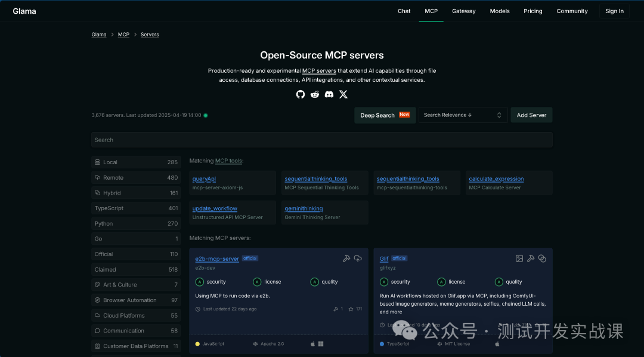Click the Deep Search button
The image size is (644, 357).
[x=385, y=115]
